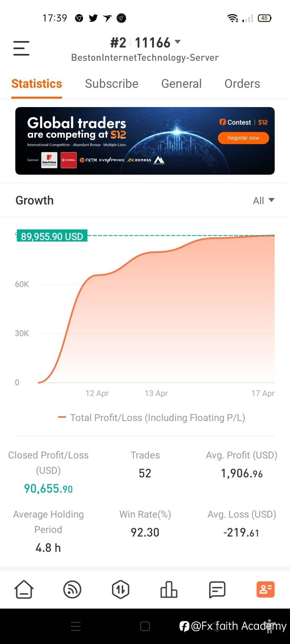Expand the account #2 11166 dropdown
Screen dimensions: 290x644
click(145, 42)
